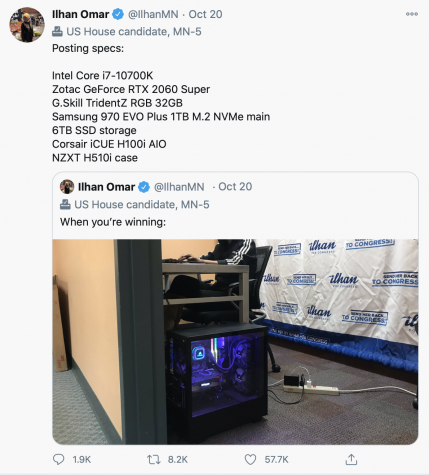
Task: Open the @IlhanMN handle on main tweet
Action: [153, 14]
